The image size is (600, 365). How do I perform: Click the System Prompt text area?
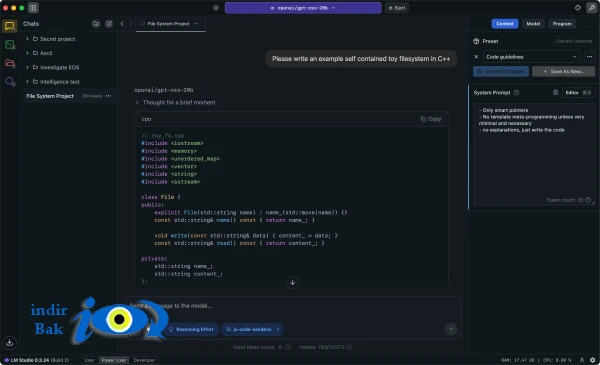click(x=534, y=154)
